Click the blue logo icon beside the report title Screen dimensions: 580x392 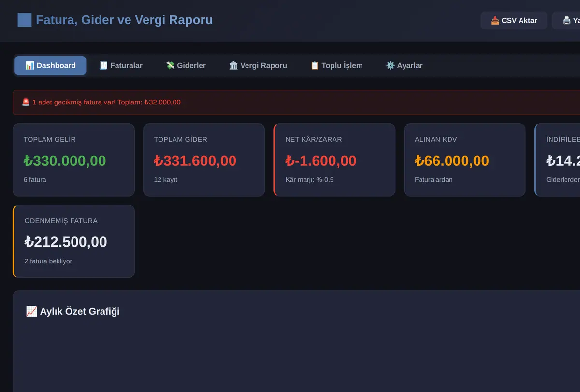pyautogui.click(x=25, y=20)
